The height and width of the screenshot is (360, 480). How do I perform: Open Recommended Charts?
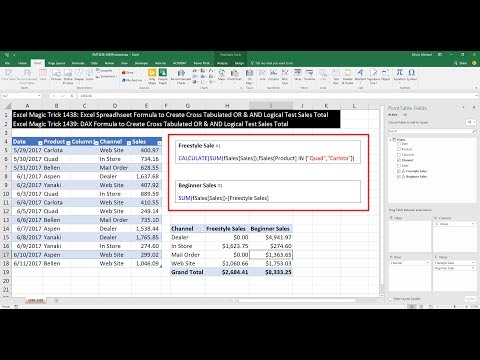(181, 76)
